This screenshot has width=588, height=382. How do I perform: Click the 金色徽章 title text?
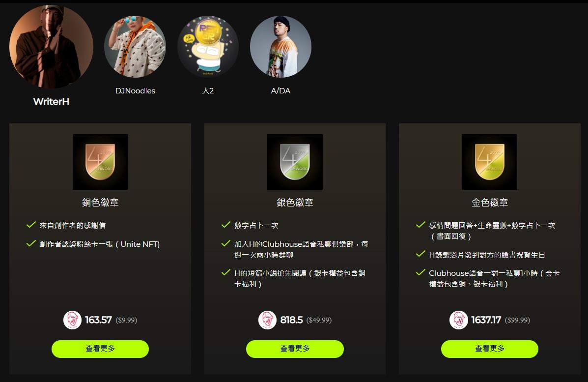click(x=489, y=203)
